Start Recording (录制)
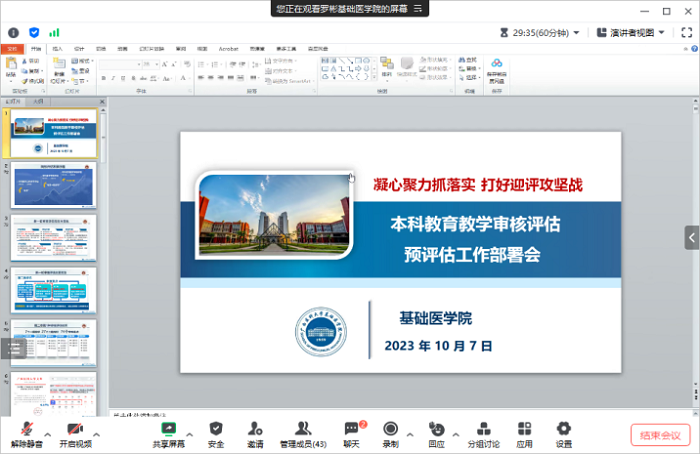This screenshot has height=454, width=700. tap(390, 432)
